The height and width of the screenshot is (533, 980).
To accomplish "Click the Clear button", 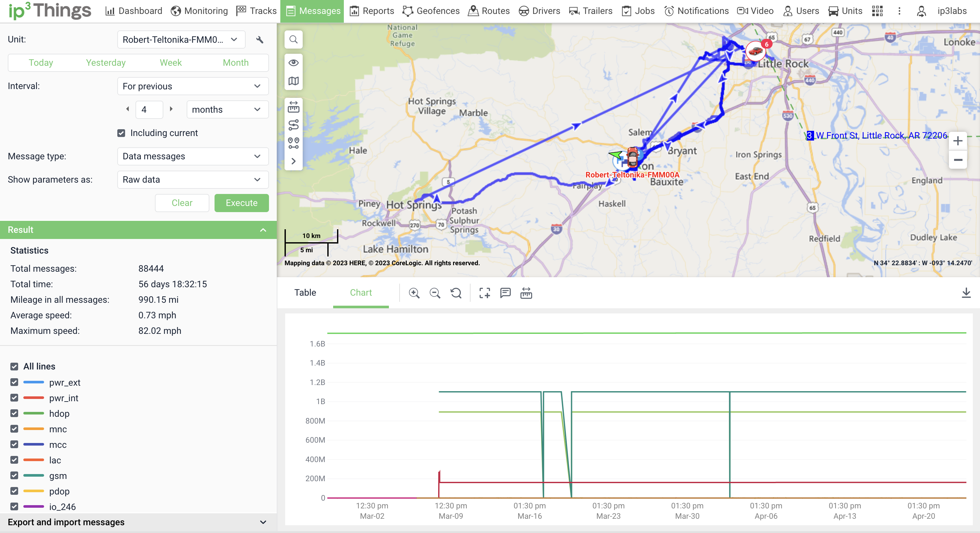I will (182, 203).
